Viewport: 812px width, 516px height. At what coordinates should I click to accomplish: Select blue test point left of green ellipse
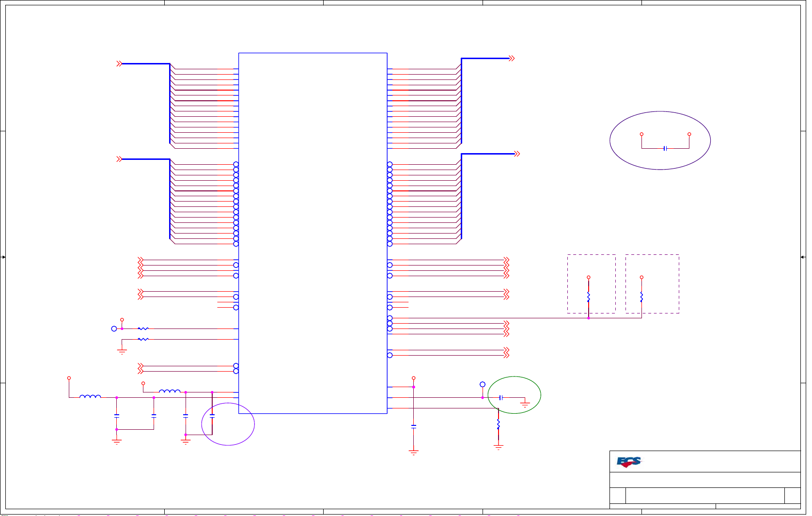tap(483, 384)
